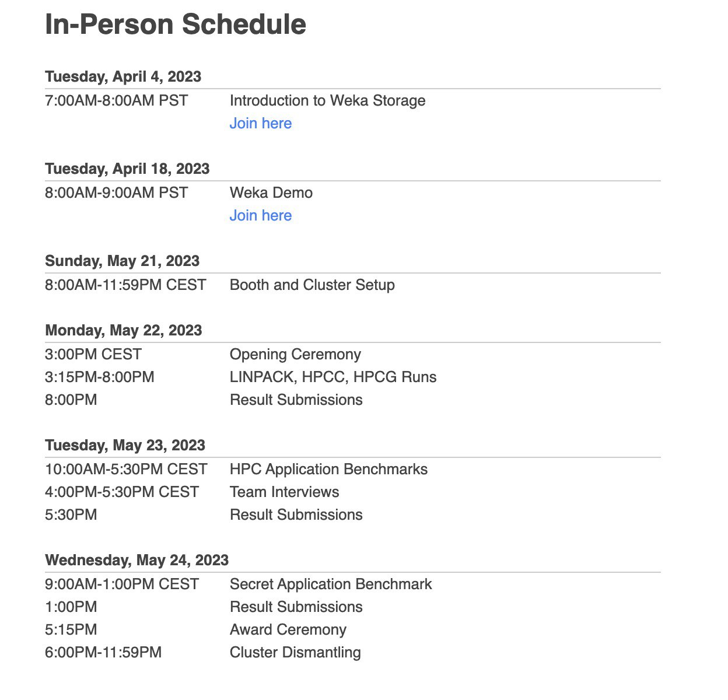Click Join here under Introduction to Weka Storage

(260, 123)
